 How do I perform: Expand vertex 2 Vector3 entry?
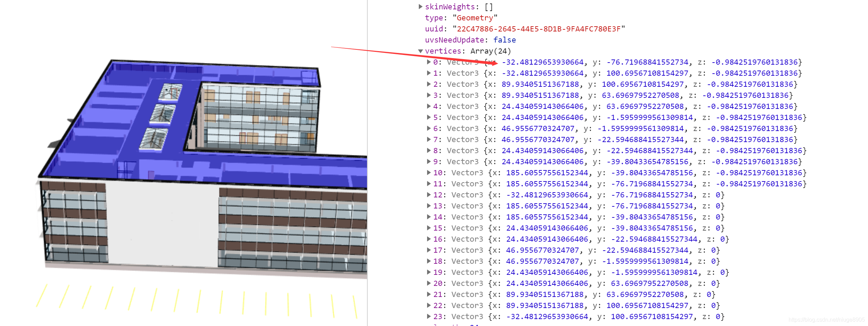[x=429, y=84]
